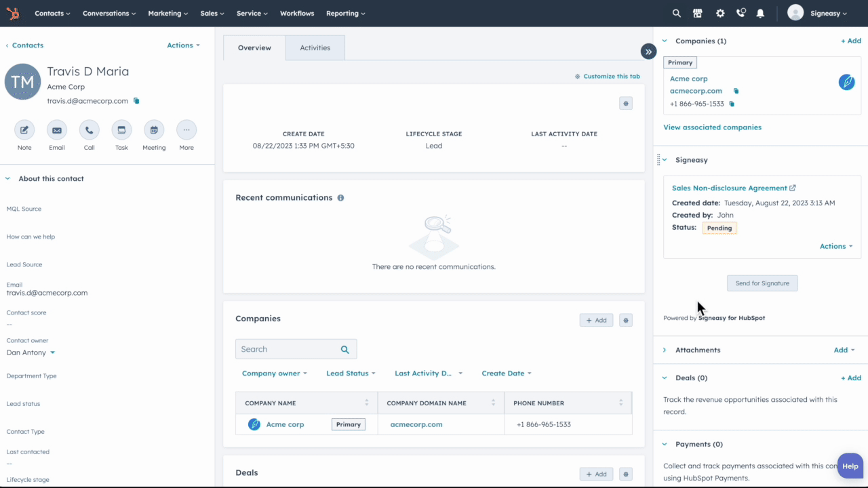Open acmecorp.com link in companies table

click(x=416, y=425)
